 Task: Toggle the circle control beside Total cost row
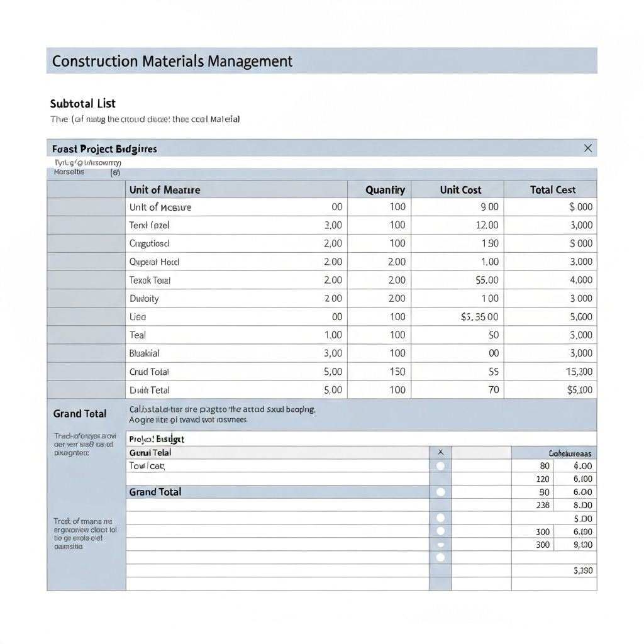(441, 465)
